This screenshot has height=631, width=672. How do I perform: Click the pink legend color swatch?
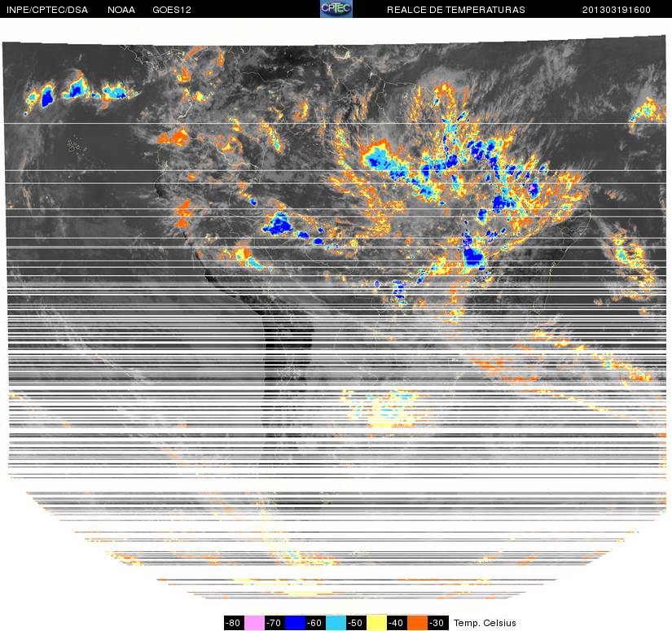coord(255,623)
